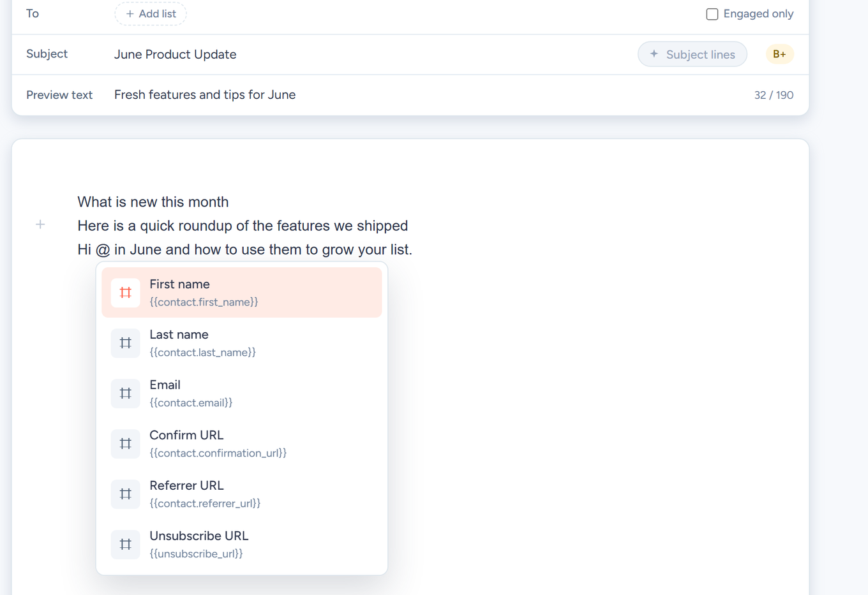Image resolution: width=868 pixels, height=595 pixels.
Task: Click the Unsubscribe URL merge tag icon
Action: pos(126,545)
